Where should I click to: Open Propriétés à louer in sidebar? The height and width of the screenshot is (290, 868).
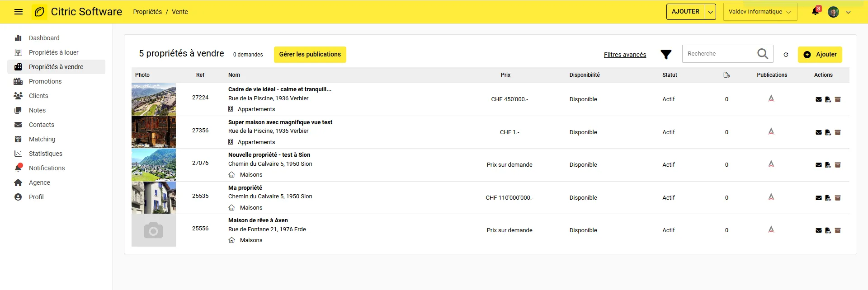coord(57,52)
